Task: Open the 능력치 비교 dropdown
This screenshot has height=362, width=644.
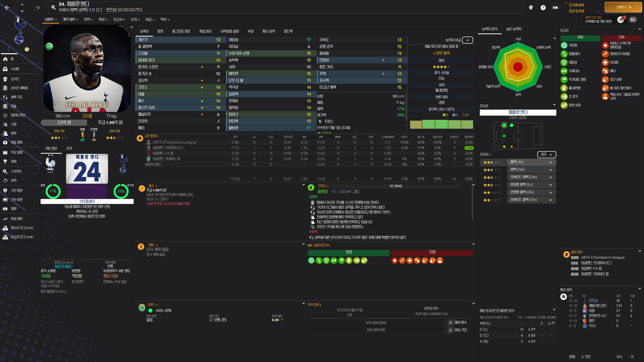Action: (467, 40)
